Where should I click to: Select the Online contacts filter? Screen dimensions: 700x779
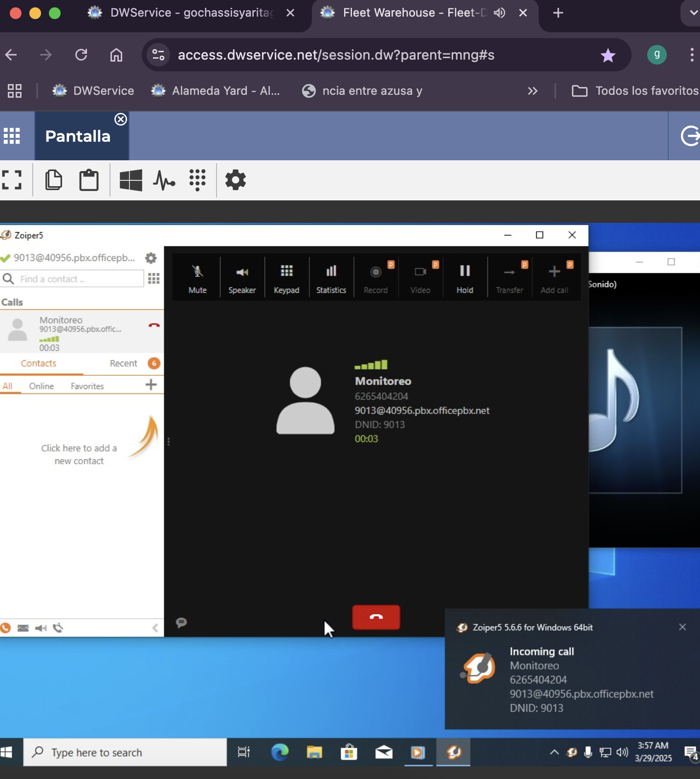coord(42,386)
